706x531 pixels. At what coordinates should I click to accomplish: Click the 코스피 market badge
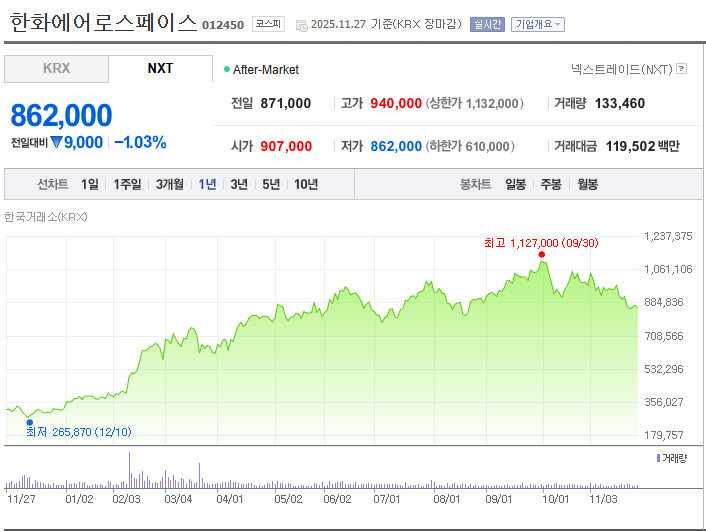point(268,24)
